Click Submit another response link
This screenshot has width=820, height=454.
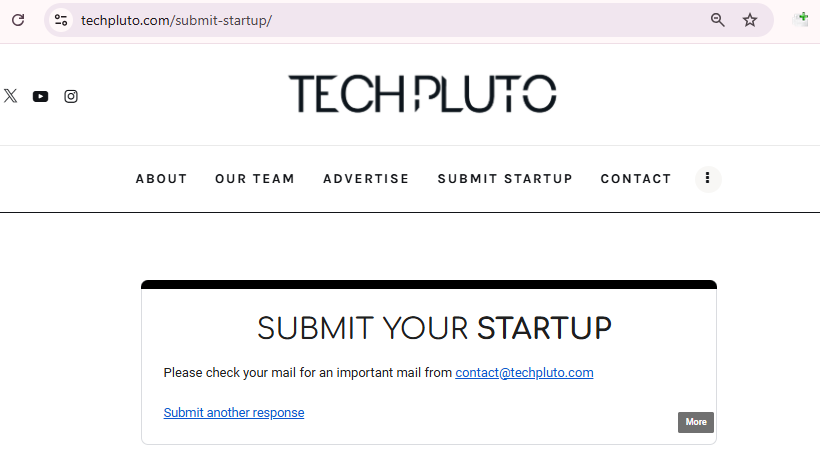pyautogui.click(x=234, y=413)
